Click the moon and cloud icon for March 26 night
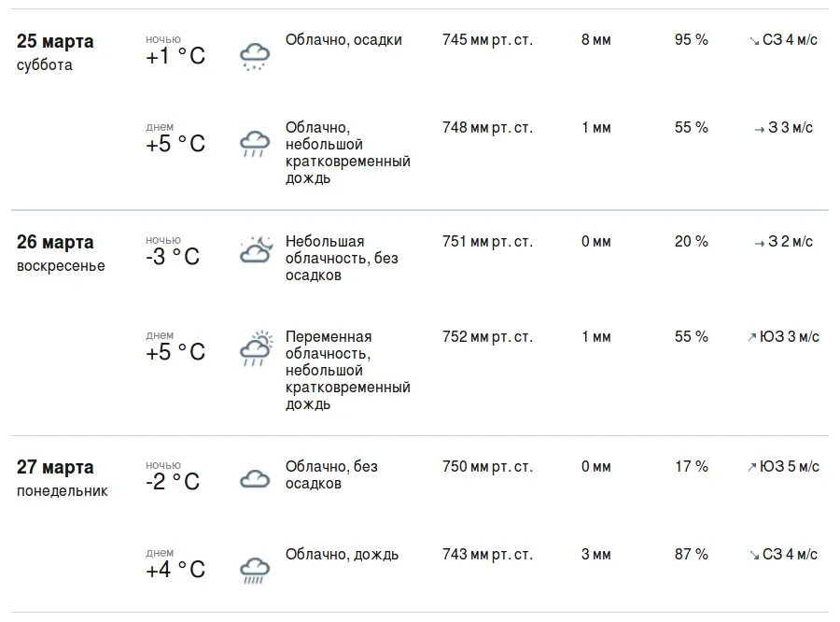The height and width of the screenshot is (622, 840). [x=256, y=249]
